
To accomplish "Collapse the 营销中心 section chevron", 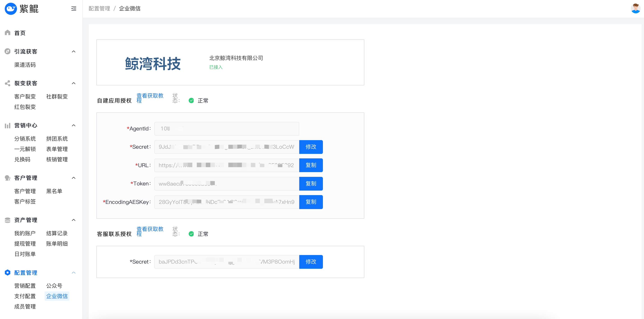I will [x=73, y=125].
